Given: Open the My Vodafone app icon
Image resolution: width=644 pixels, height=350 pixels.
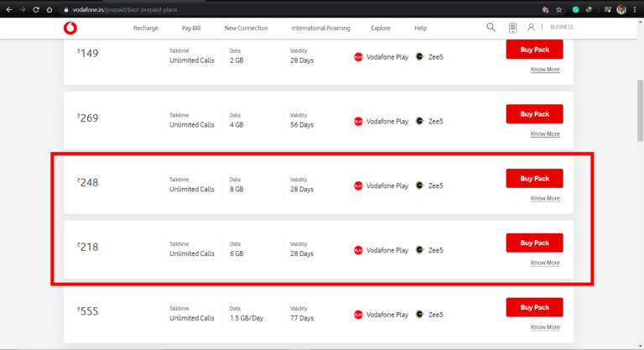Looking at the screenshot, I should click(x=512, y=28).
